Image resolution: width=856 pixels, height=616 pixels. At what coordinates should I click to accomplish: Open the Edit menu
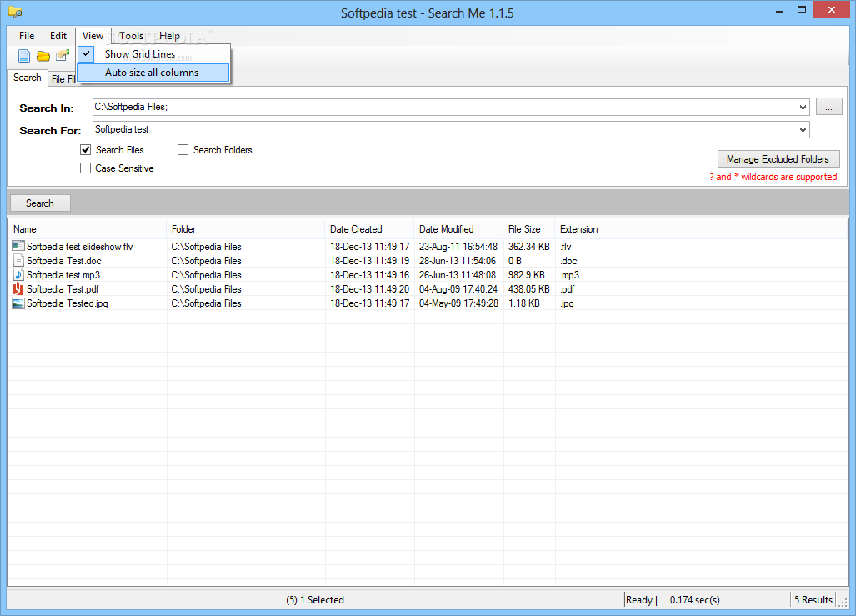(58, 36)
